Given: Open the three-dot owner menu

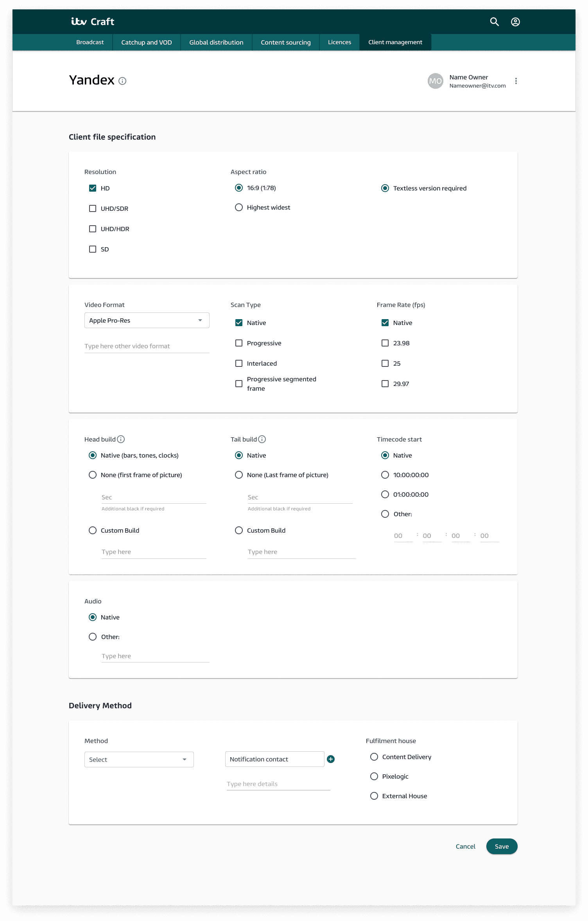Looking at the screenshot, I should [516, 81].
